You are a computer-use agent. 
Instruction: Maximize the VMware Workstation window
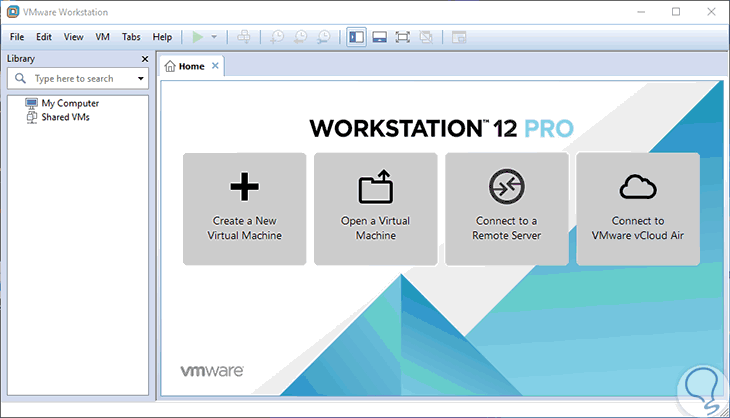(676, 12)
